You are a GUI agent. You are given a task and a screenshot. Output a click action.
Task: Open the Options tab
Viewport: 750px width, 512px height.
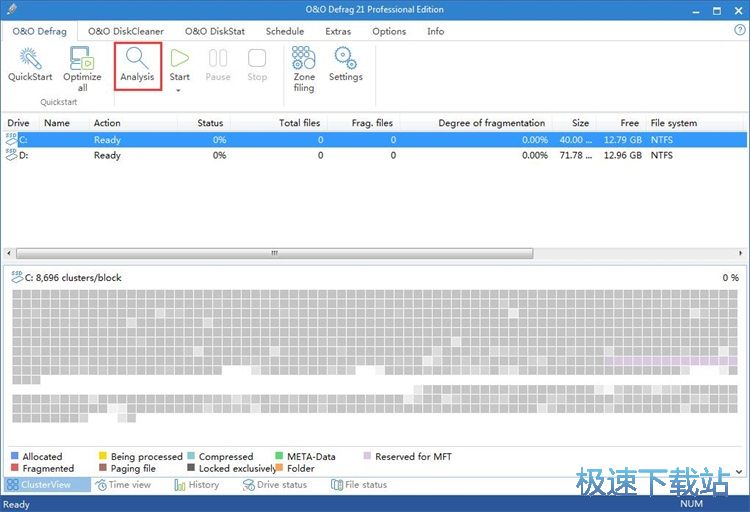click(389, 31)
